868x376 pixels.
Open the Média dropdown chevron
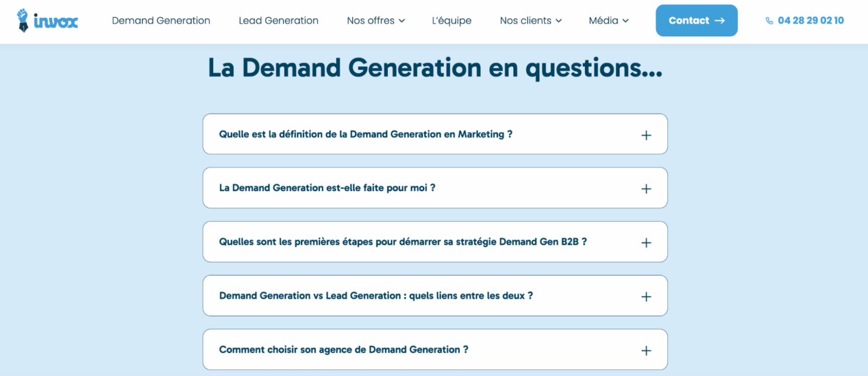626,21
